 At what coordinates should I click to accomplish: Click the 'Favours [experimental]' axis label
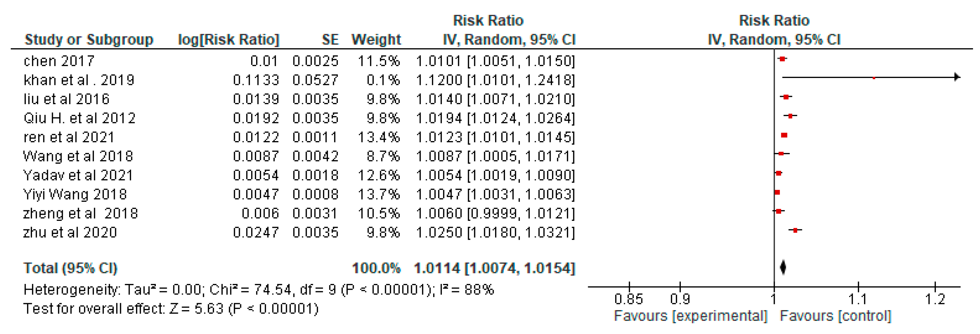[x=690, y=316]
